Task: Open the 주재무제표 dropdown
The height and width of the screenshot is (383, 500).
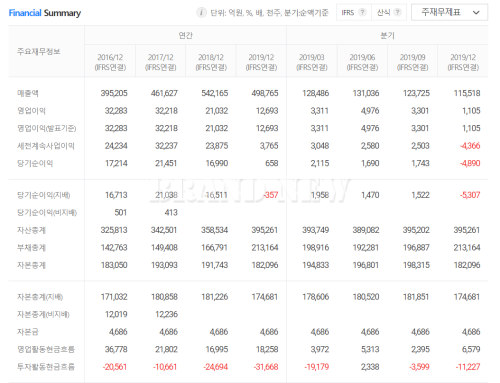Action: 449,13
